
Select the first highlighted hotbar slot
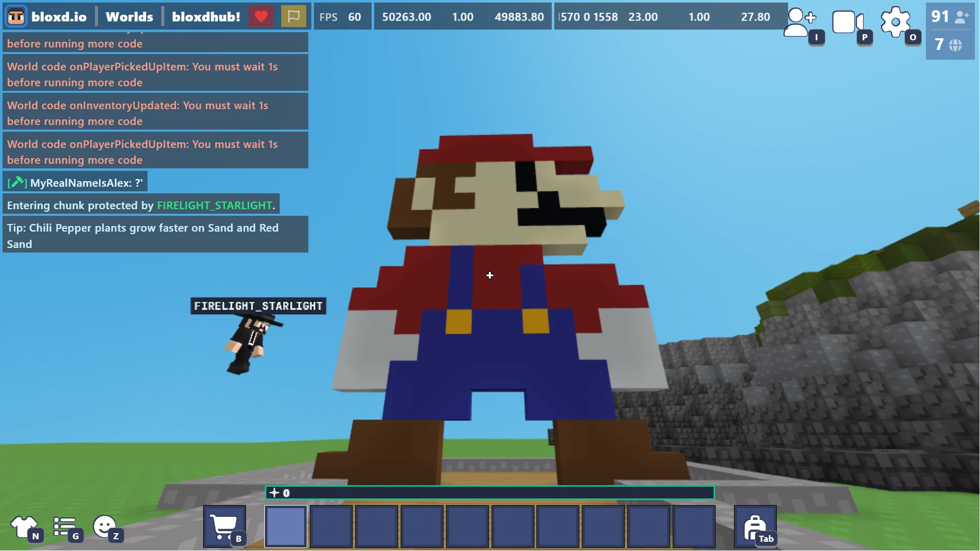(286, 527)
